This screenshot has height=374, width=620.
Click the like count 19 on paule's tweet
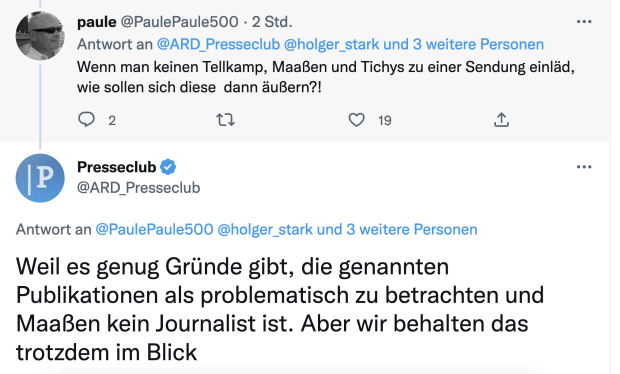click(x=385, y=120)
